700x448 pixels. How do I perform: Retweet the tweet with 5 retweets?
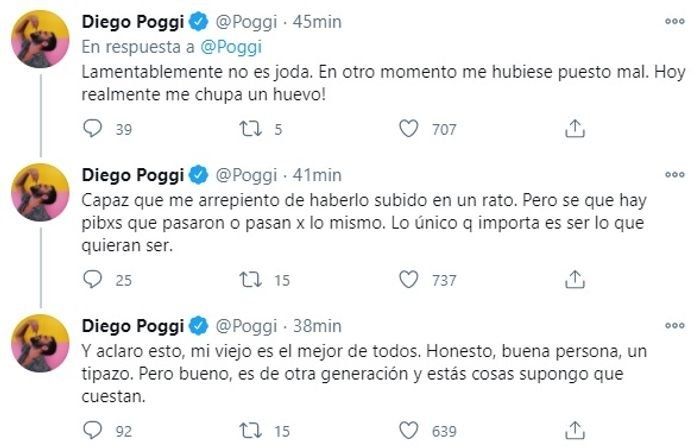254,128
